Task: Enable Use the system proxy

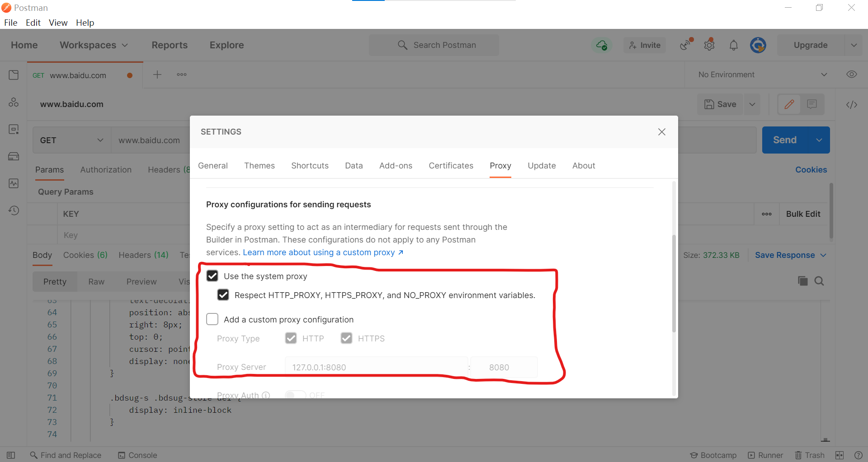Action: tap(212, 275)
